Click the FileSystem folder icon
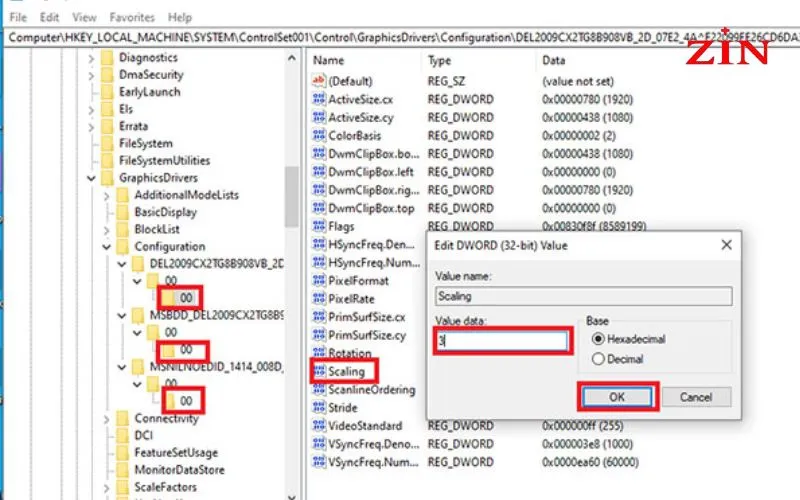The width and height of the screenshot is (800, 500). coord(107,143)
